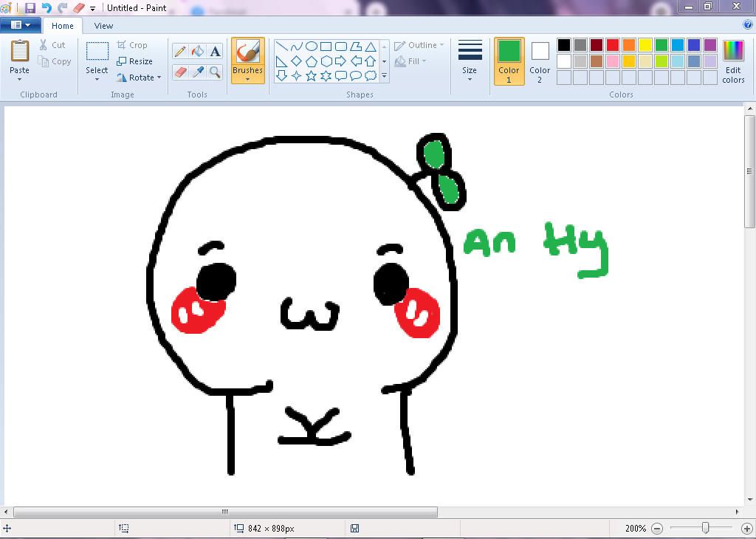Pick the green color swatch
The width and height of the screenshot is (756, 539).
tap(661, 45)
